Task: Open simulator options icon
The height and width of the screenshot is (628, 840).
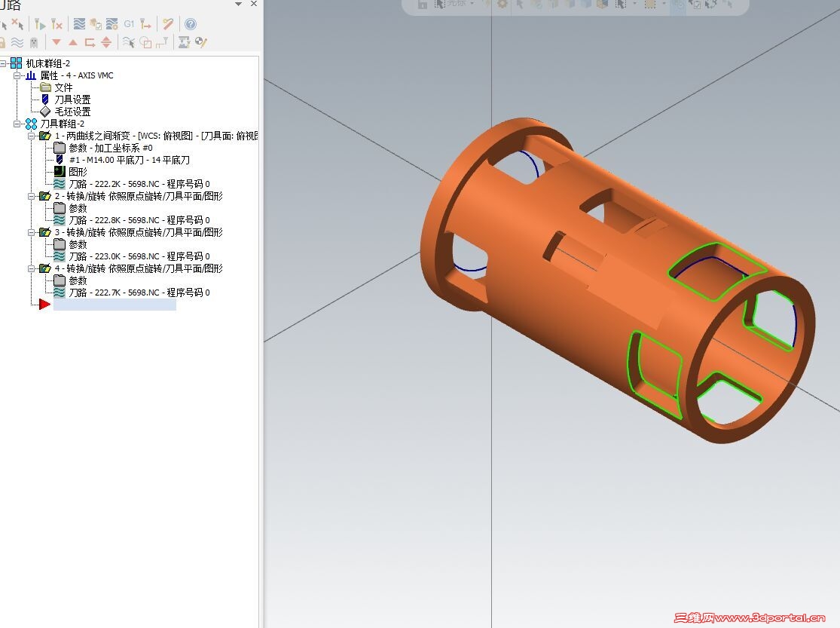Action: point(112,24)
